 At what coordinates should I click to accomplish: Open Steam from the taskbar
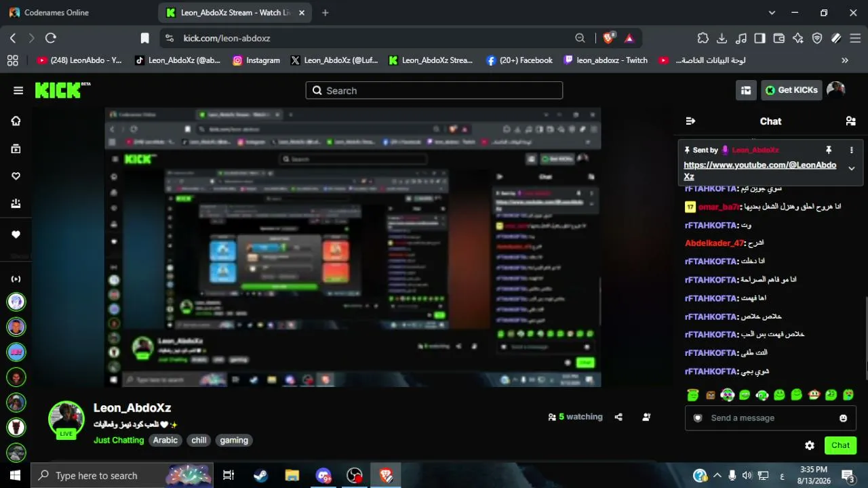click(x=260, y=475)
